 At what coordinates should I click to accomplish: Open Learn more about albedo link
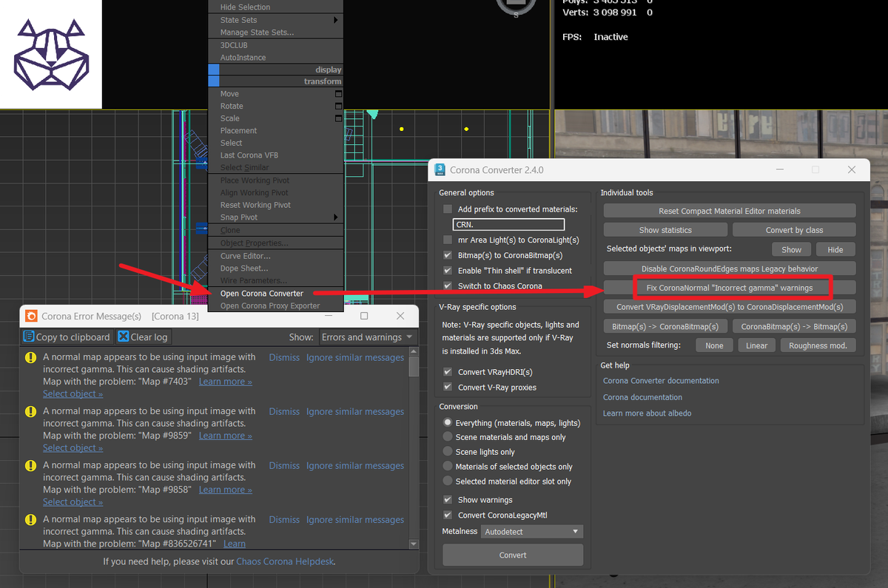click(647, 413)
